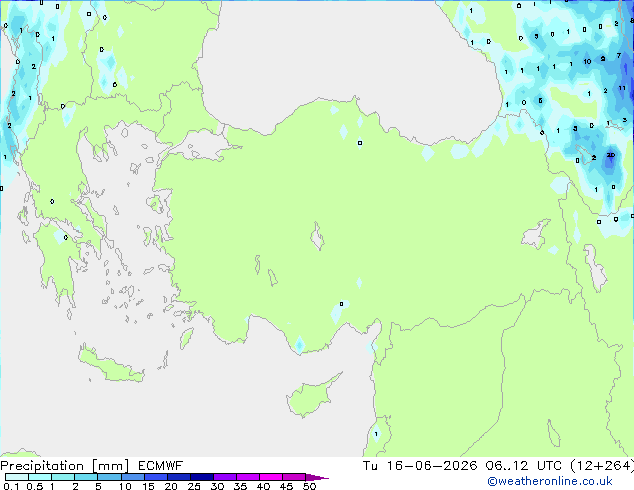Click the over-50 mm arrow at legend end

pyautogui.click(x=317, y=477)
